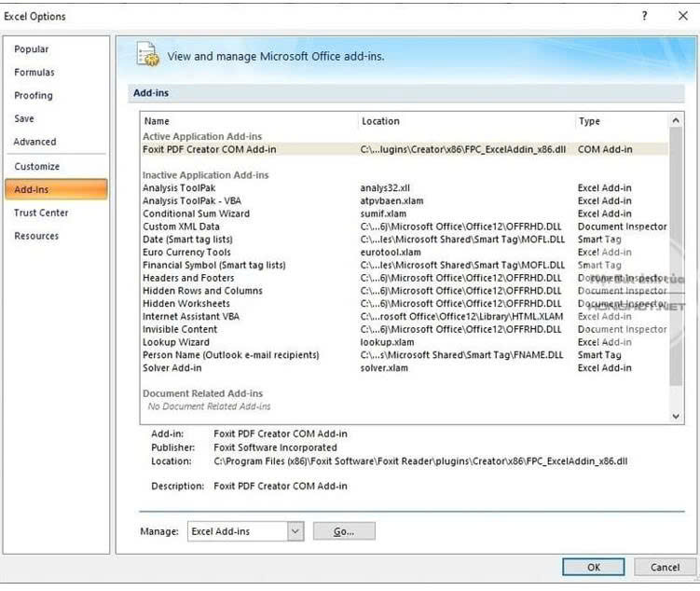
Task: Click the Type column header
Action: tap(589, 121)
